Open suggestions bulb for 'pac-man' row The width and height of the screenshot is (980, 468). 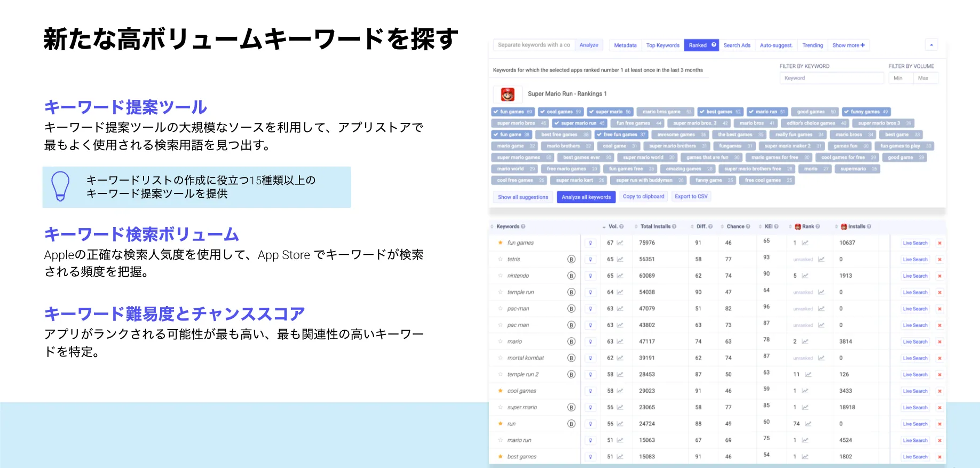[x=590, y=309]
